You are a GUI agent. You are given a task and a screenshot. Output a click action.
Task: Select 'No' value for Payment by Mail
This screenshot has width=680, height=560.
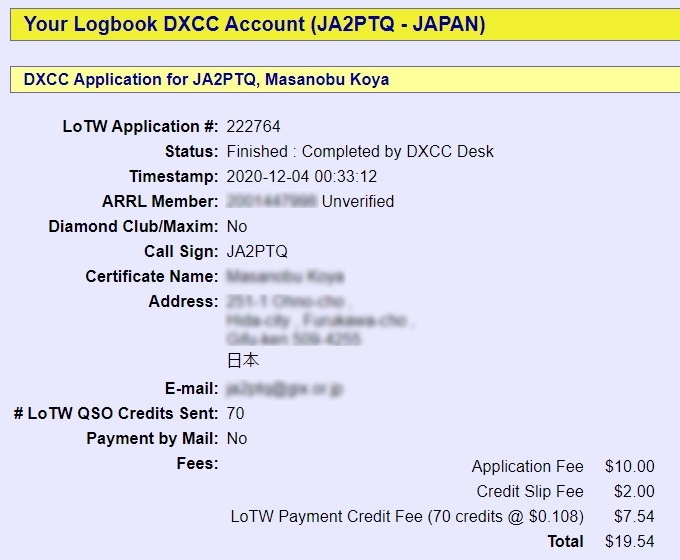237,439
